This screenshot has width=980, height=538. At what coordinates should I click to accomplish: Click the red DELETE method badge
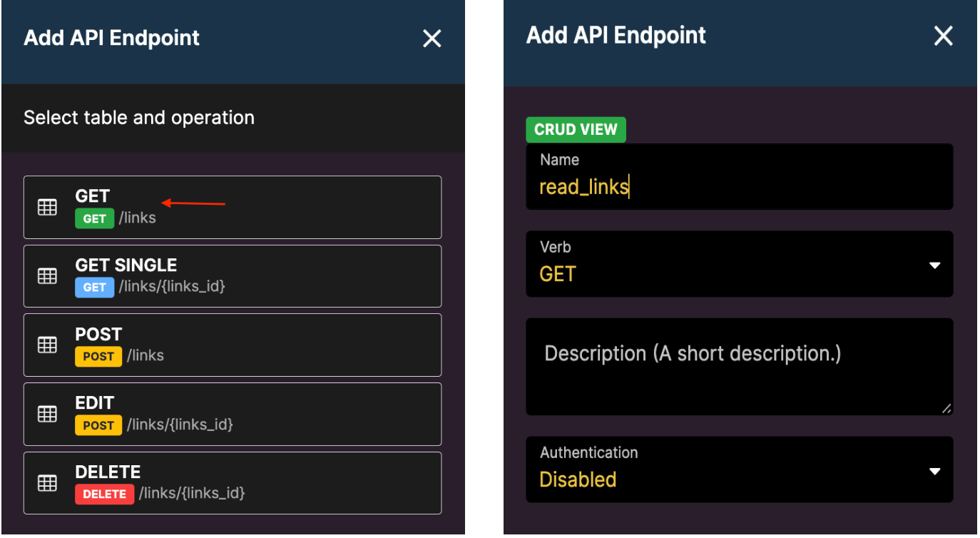pos(104,494)
